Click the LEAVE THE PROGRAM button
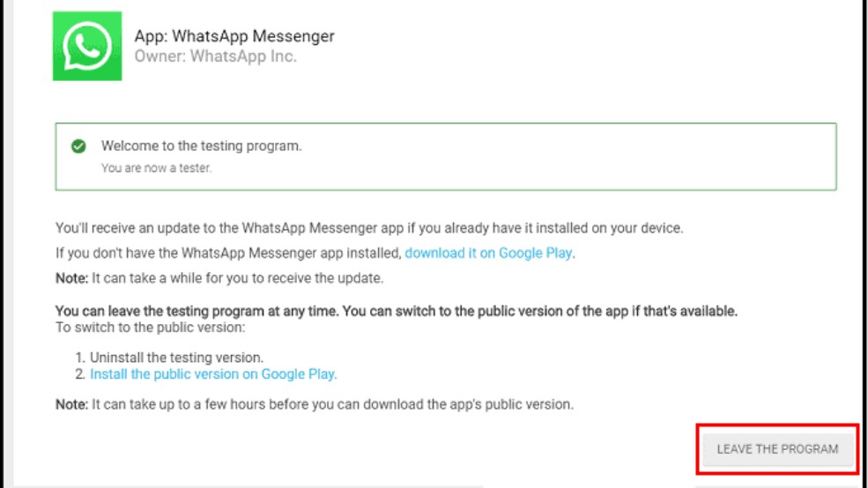This screenshot has height=488, width=868. click(x=777, y=449)
